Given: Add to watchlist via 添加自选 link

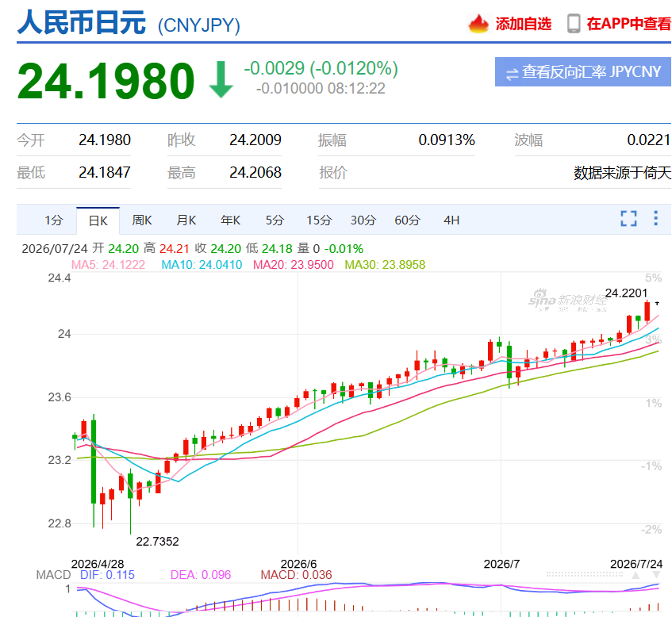Looking at the screenshot, I should pyautogui.click(x=524, y=24).
